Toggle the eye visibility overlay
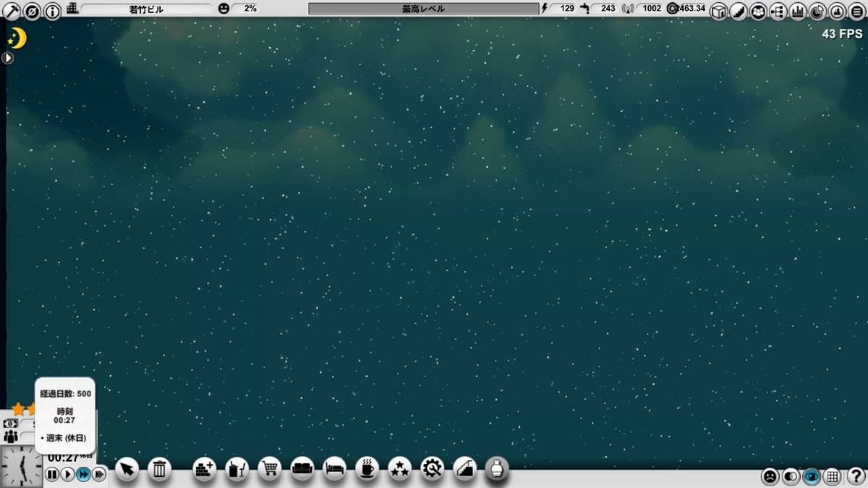The width and height of the screenshot is (868, 488). click(812, 476)
